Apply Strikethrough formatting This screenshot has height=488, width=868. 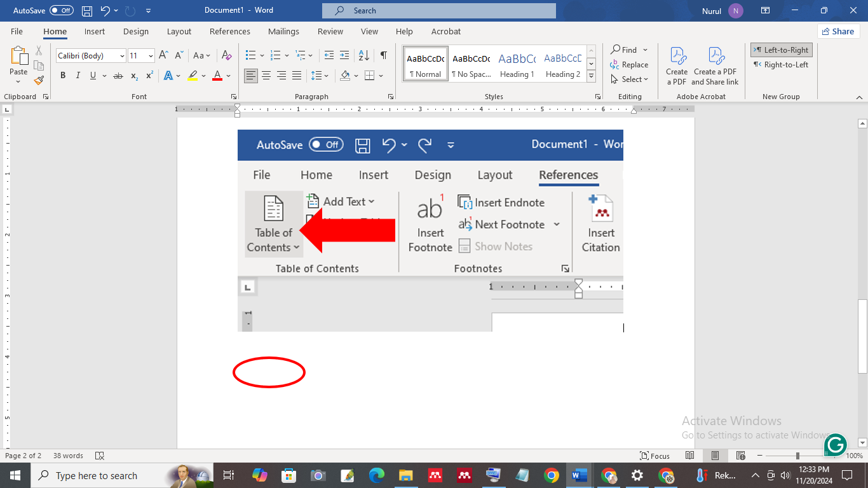(118, 76)
